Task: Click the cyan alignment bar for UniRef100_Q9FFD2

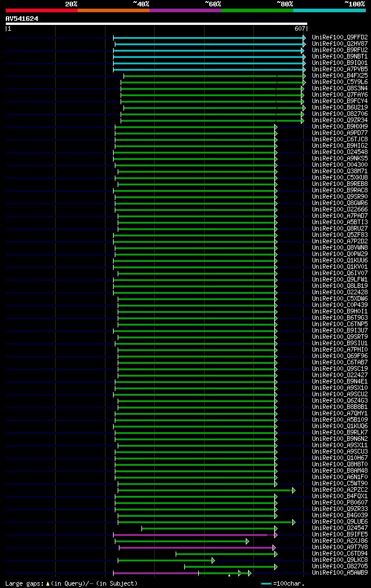Action: point(209,38)
